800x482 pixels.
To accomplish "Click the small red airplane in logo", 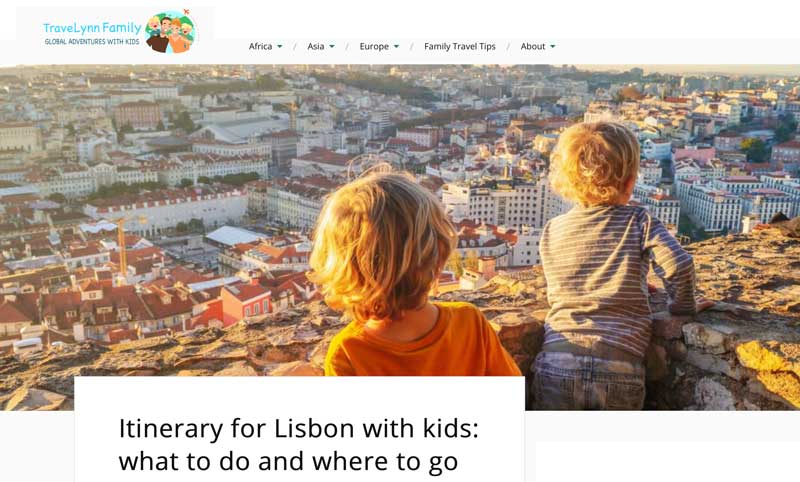I will [x=186, y=12].
